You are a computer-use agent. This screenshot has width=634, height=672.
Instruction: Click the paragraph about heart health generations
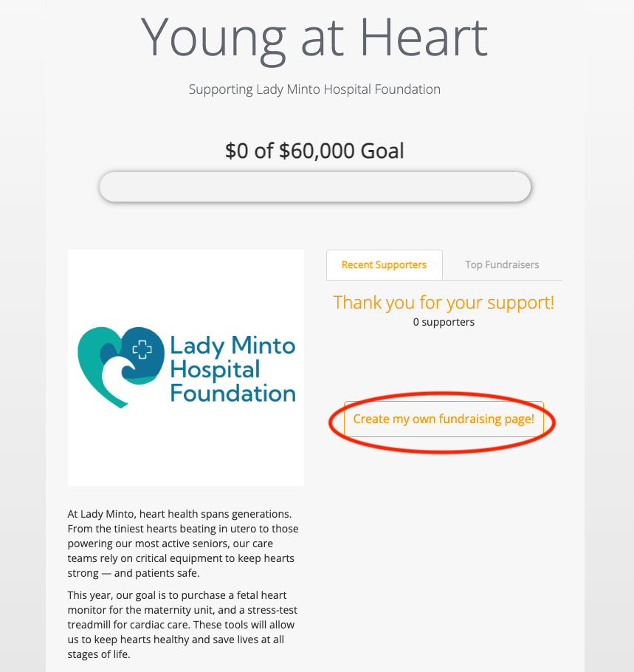pos(182,543)
